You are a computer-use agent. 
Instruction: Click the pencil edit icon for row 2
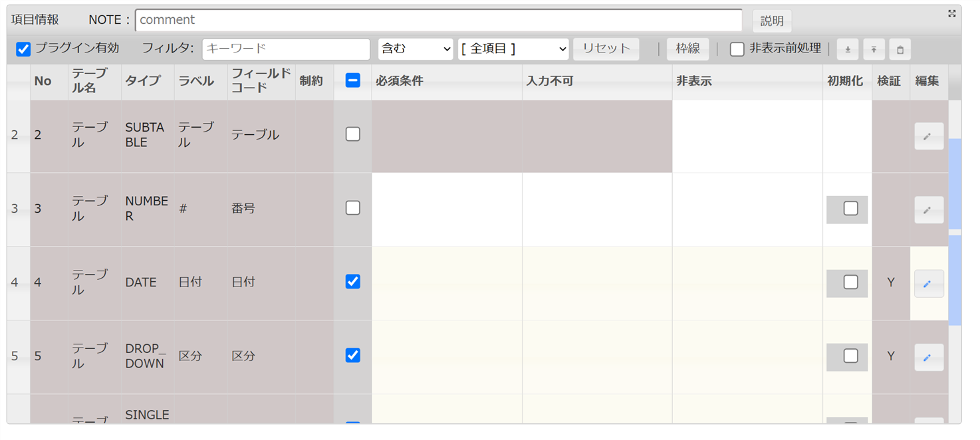point(928,136)
